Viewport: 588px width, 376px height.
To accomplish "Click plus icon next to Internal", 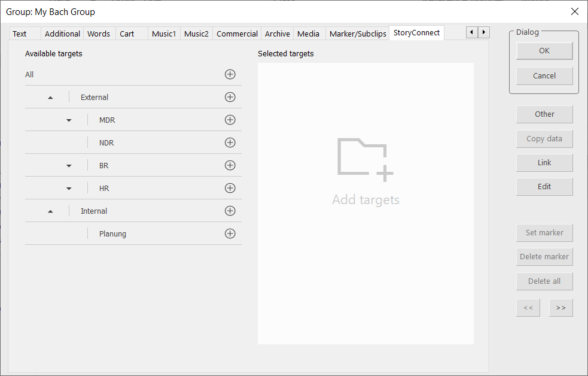I will click(x=230, y=211).
